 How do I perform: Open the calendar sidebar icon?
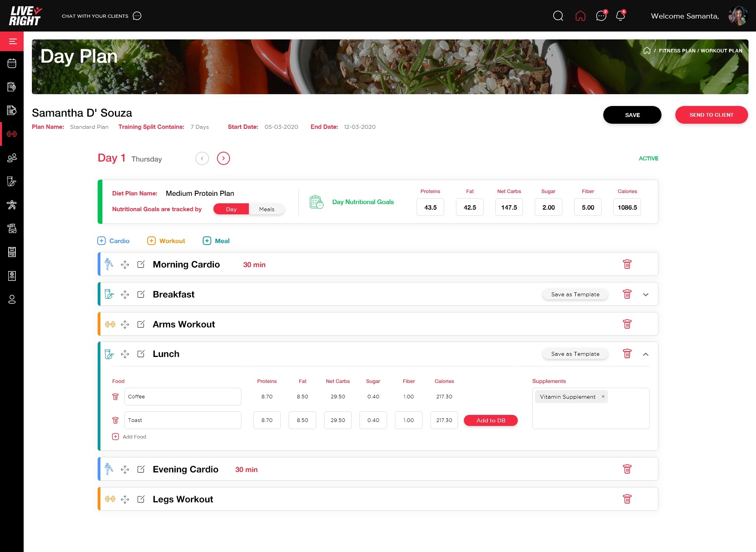point(12,63)
